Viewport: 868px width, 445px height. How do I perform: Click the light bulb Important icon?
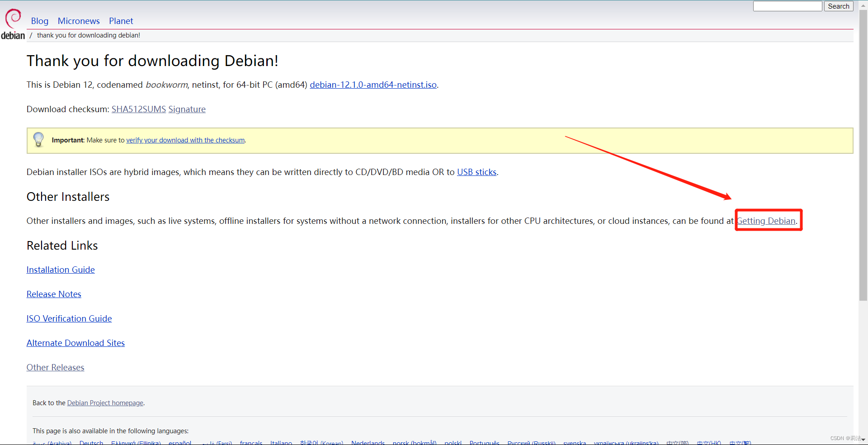tap(39, 140)
